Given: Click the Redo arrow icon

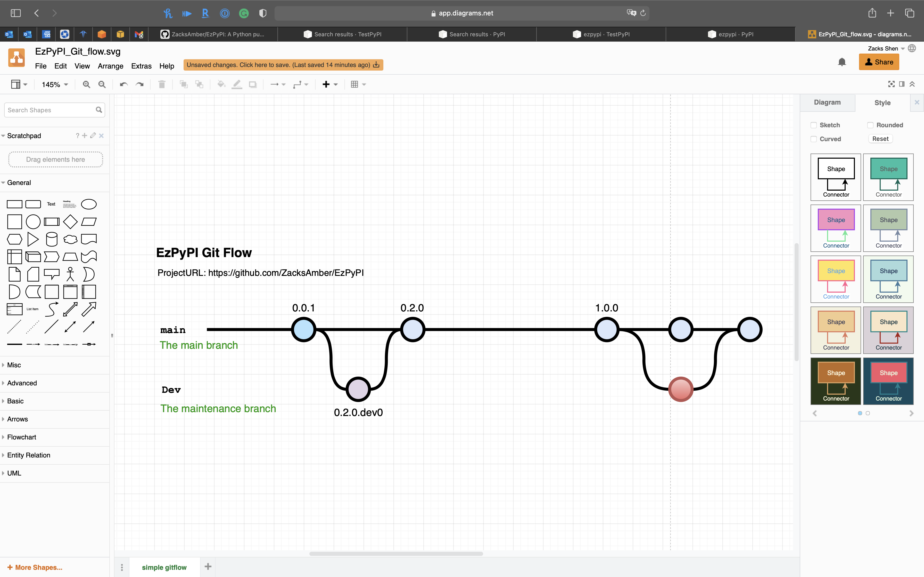Looking at the screenshot, I should click(140, 84).
